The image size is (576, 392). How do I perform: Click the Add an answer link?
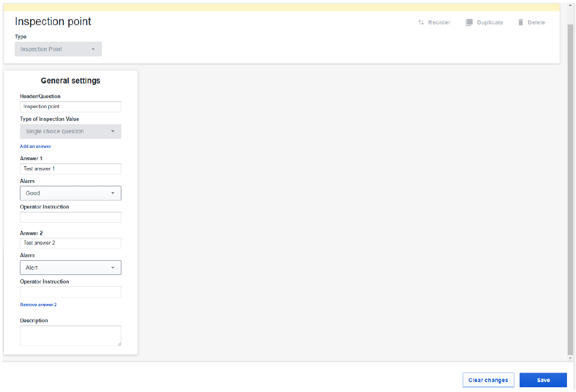(x=36, y=146)
